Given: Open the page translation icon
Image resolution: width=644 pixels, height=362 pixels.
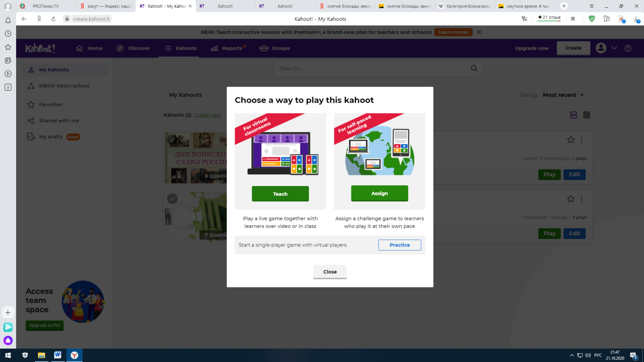Looking at the screenshot, I should 524,19.
